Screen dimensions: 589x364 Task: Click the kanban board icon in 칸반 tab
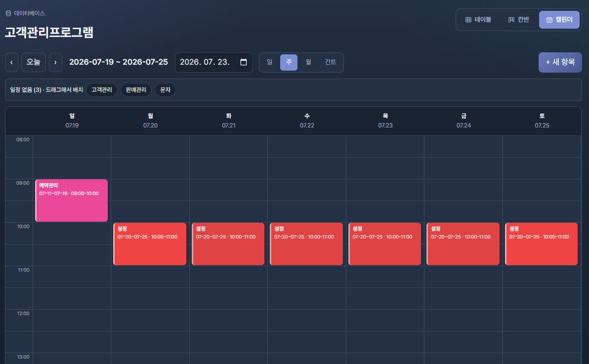tap(511, 20)
